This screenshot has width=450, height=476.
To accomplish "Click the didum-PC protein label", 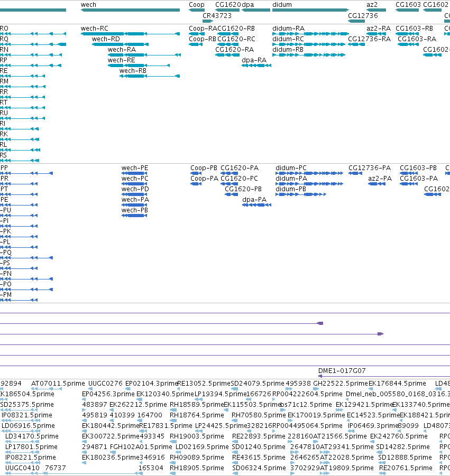I will click(291, 168).
